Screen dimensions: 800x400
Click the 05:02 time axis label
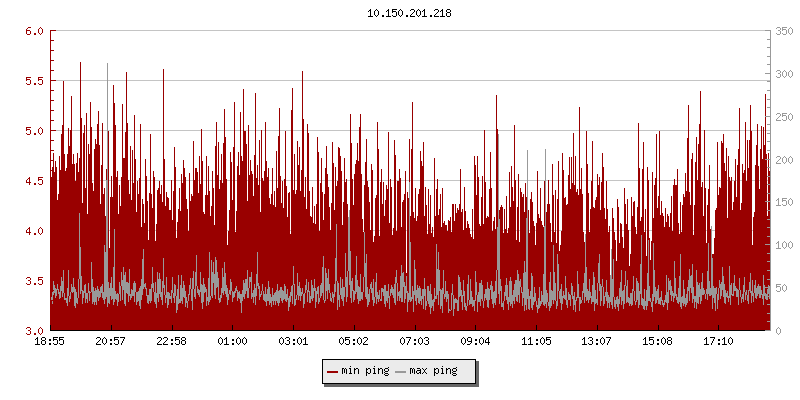coord(354,342)
